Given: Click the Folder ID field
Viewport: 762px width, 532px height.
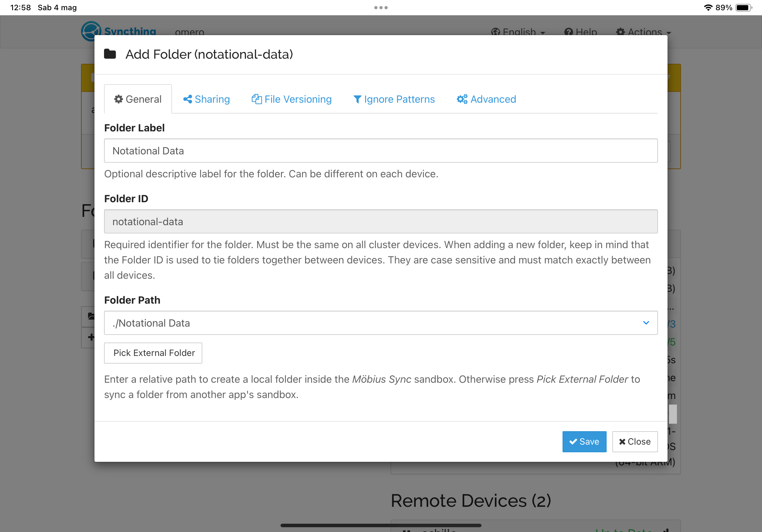Looking at the screenshot, I should click(380, 221).
